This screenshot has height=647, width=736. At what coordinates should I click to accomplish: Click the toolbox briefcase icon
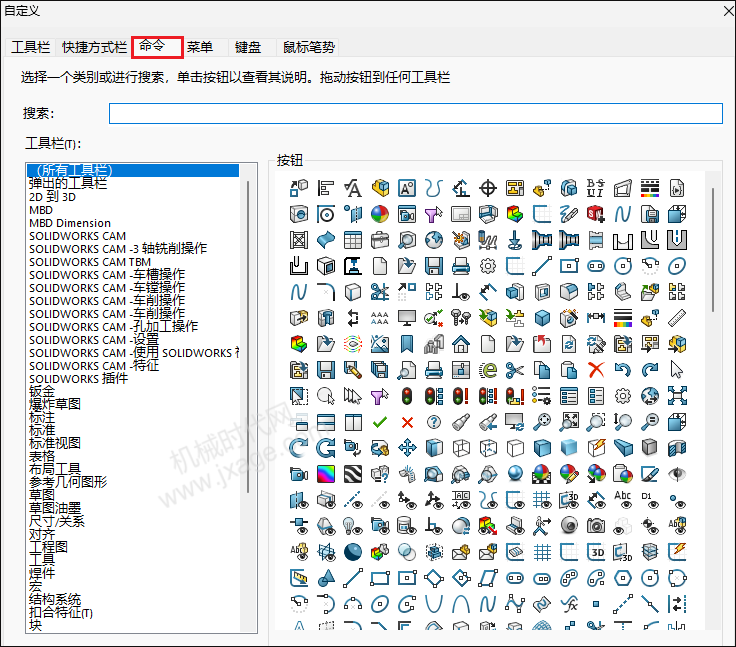(x=380, y=240)
